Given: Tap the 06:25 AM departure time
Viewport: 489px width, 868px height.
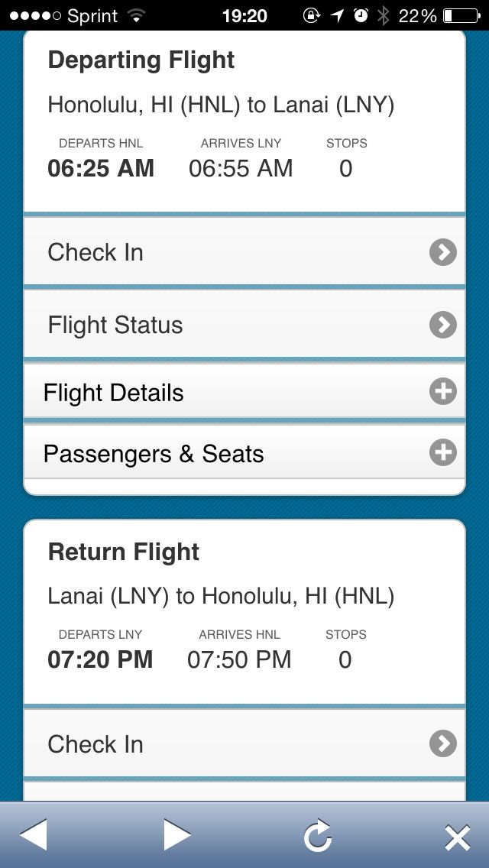Looking at the screenshot, I should [x=101, y=168].
